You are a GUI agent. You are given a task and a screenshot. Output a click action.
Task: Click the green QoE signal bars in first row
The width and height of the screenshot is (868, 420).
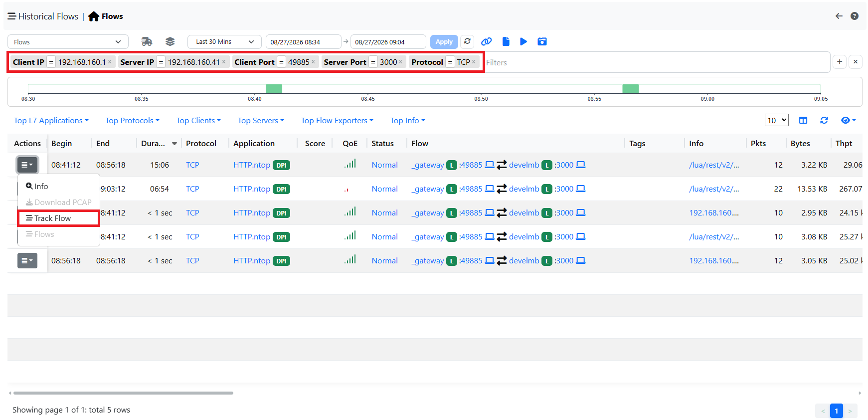(x=350, y=164)
